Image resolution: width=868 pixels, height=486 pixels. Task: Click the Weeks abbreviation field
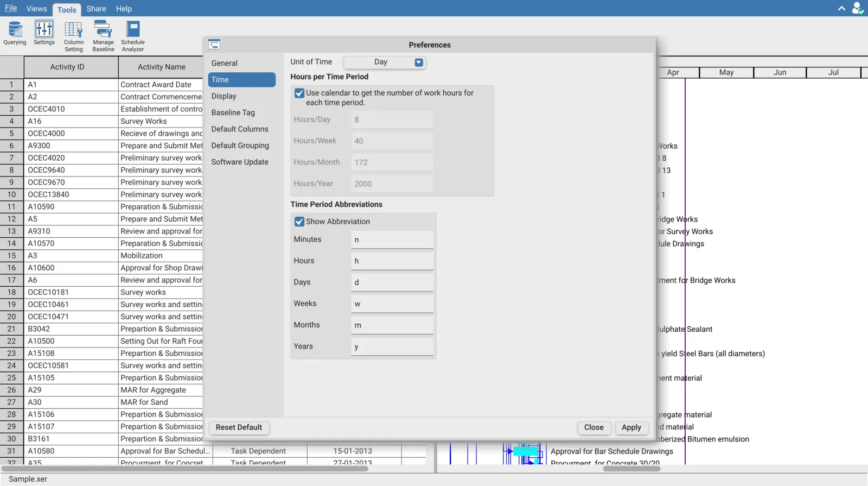click(x=392, y=304)
